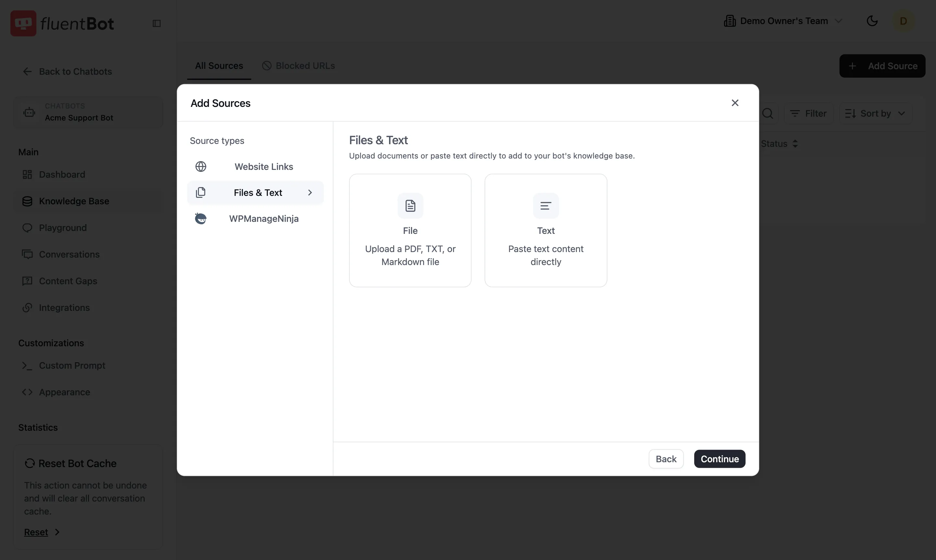The width and height of the screenshot is (936, 560).
Task: Click the Playground chat bubble icon
Action: (x=27, y=228)
